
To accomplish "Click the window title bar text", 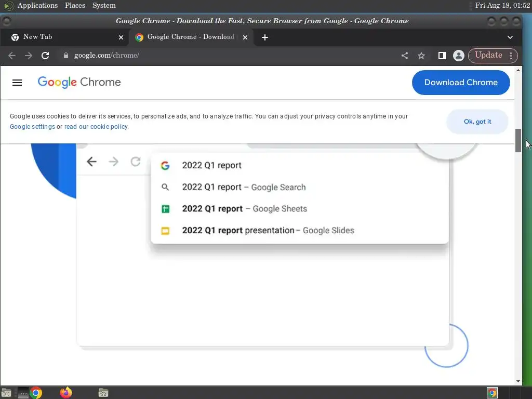I will click(262, 21).
